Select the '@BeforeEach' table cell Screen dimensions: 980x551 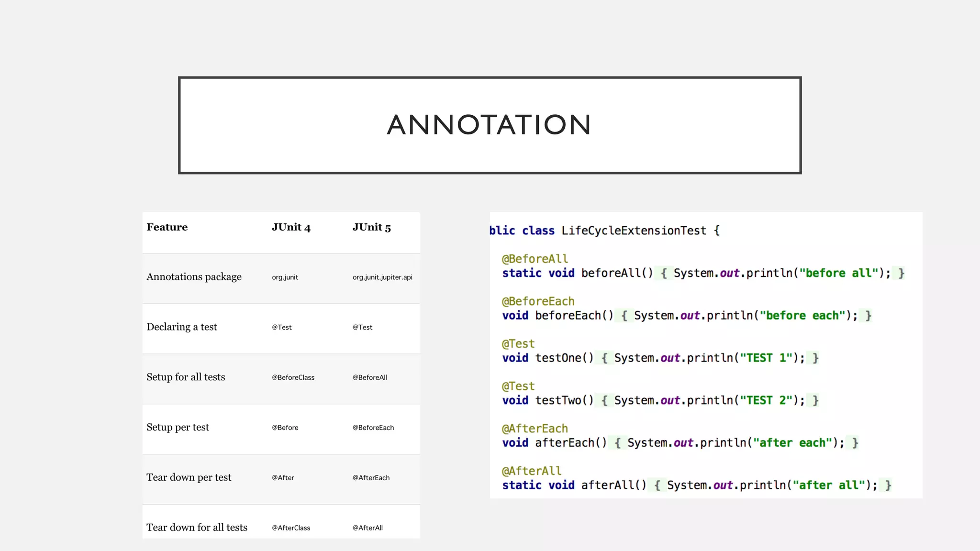[x=373, y=428]
